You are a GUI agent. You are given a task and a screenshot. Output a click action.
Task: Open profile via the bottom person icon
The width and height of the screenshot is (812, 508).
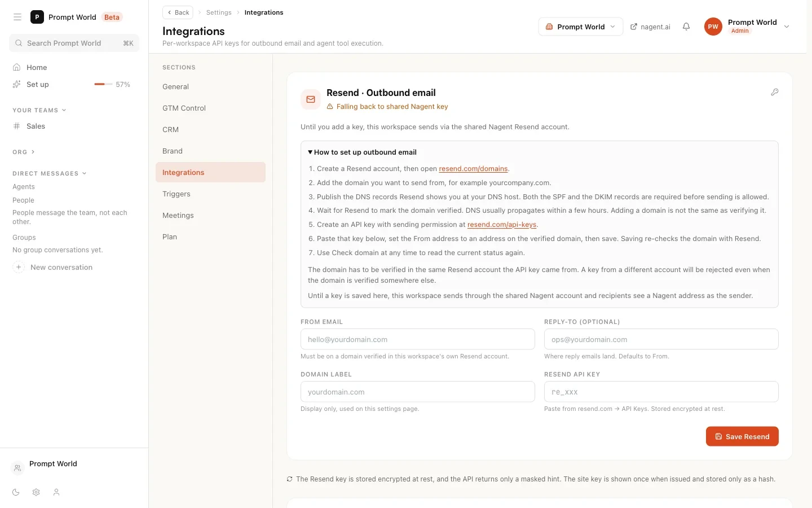(x=56, y=492)
